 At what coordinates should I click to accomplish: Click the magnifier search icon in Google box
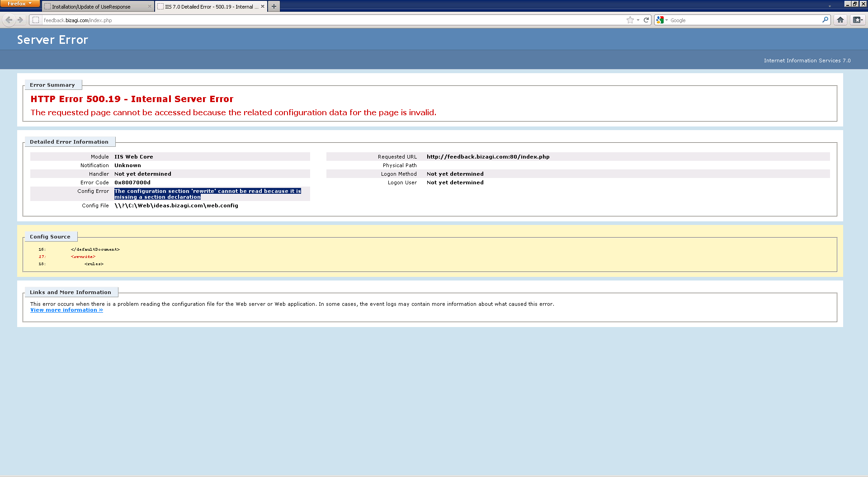pyautogui.click(x=825, y=20)
